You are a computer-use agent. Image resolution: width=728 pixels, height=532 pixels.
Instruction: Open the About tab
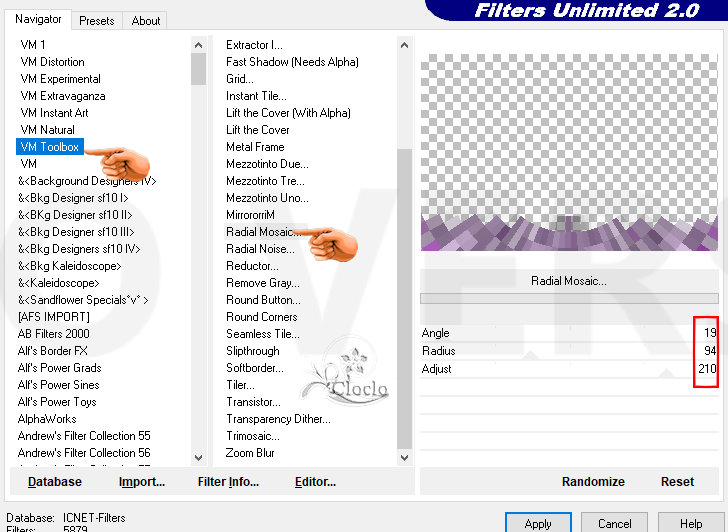[145, 21]
